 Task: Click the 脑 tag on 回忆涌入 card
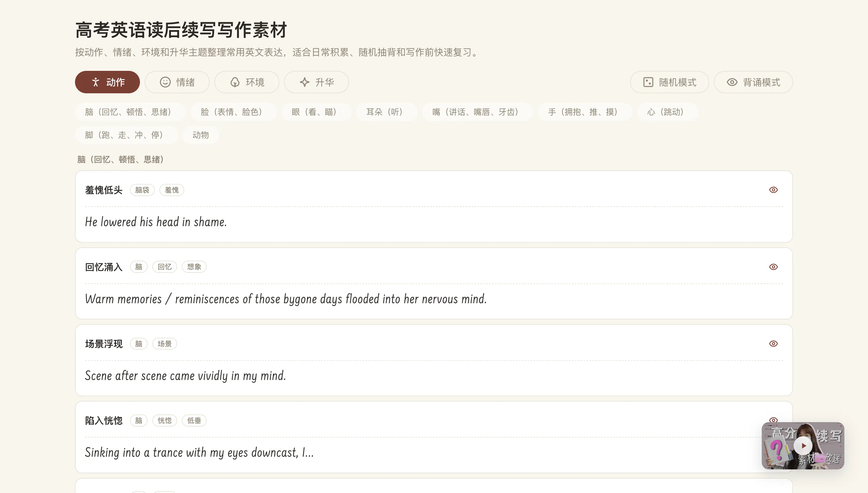[x=139, y=267]
